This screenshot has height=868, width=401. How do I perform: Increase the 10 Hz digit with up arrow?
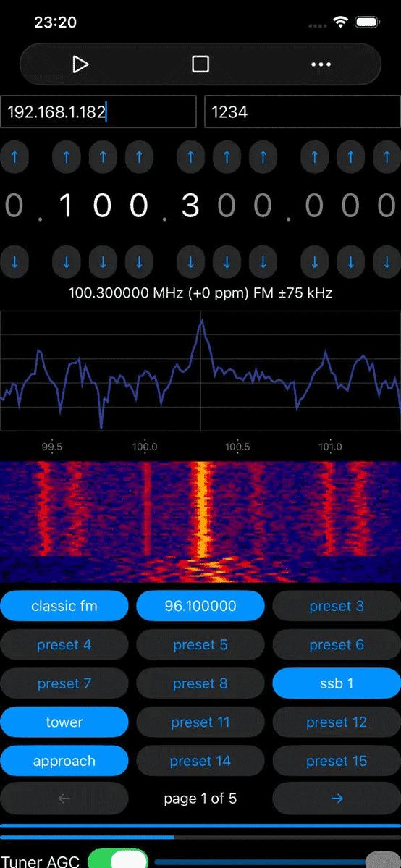(x=351, y=157)
